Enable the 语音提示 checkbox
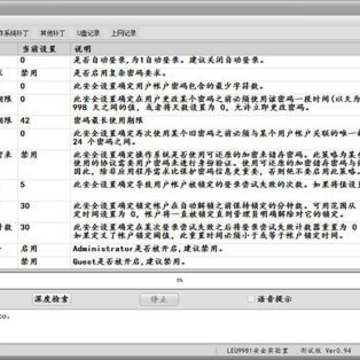Image resolution: width=360 pixels, height=360 pixels. coord(252,299)
